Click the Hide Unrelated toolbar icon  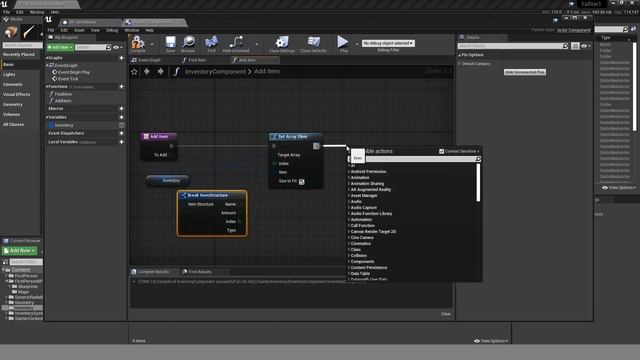236,42
